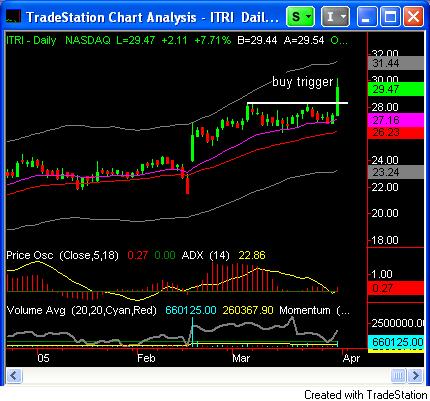Click the horizontal scrollbar thumb
Viewport: 430px width, 401px height.
[398, 376]
